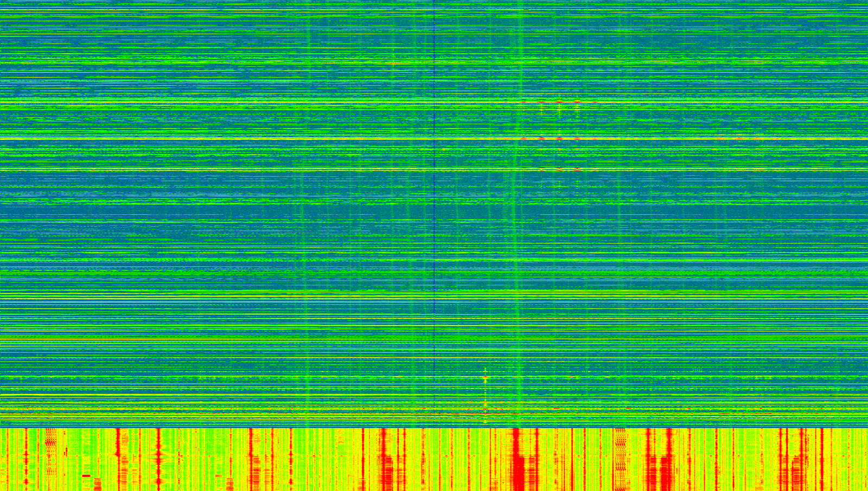Click the small red horizontal dash in bottom-left strip
Image resolution: width=868 pixels, height=491 pixels.
click(86, 476)
